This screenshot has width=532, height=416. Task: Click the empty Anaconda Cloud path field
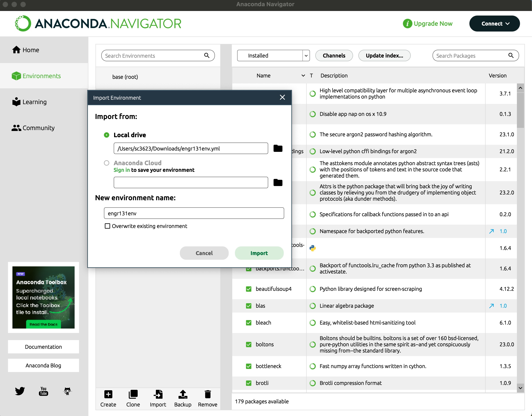pyautogui.click(x=191, y=182)
